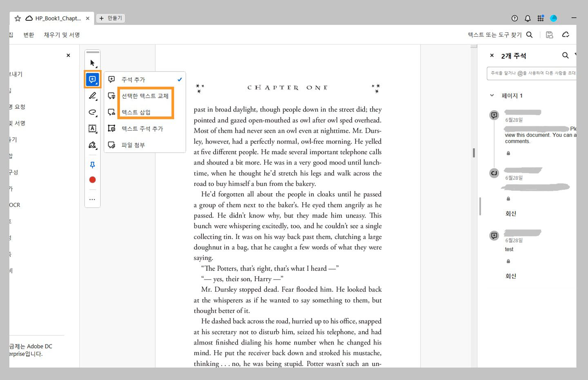The image size is (588, 380).
Task: Search comments with magnifier icon
Action: click(x=565, y=55)
